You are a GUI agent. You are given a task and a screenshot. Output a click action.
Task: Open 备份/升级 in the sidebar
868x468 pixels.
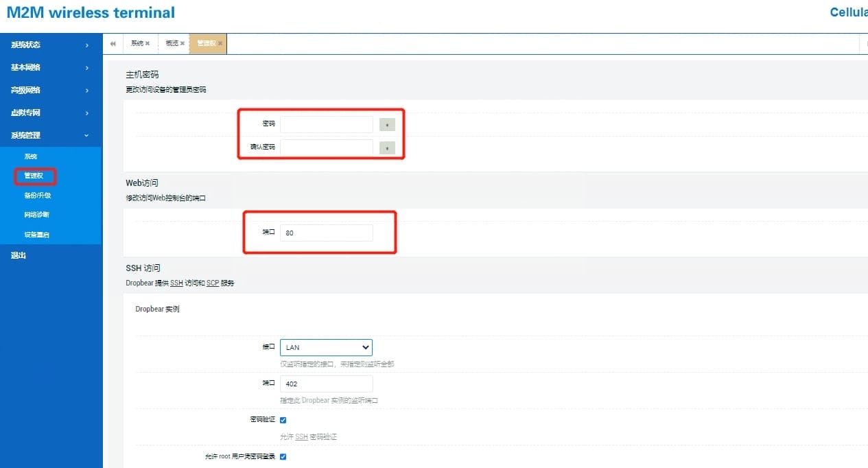pos(37,196)
